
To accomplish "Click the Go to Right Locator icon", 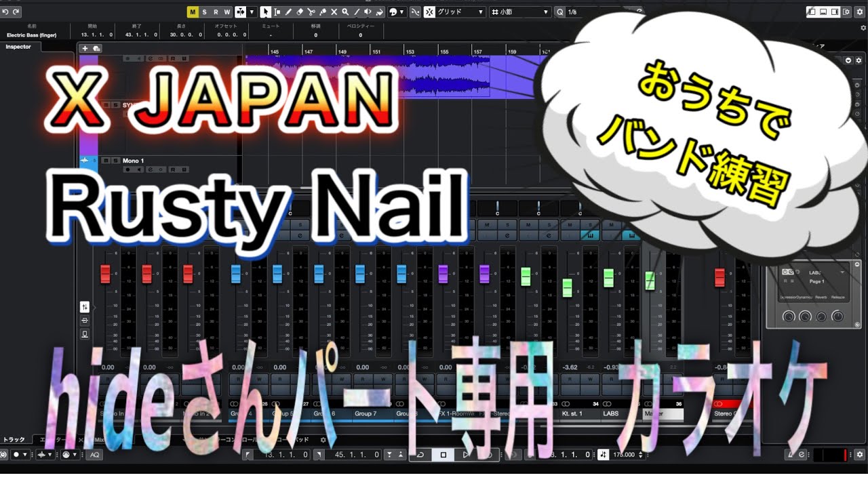I will [x=319, y=455].
